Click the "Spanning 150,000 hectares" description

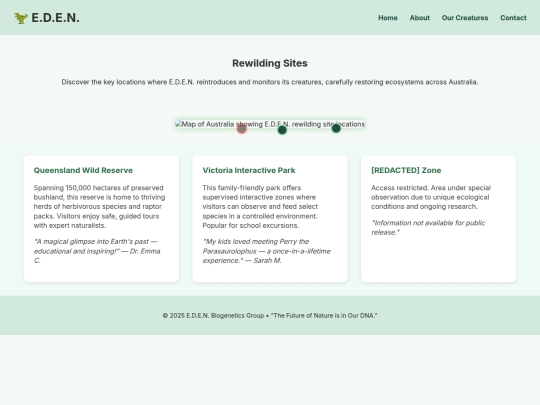coord(100,207)
